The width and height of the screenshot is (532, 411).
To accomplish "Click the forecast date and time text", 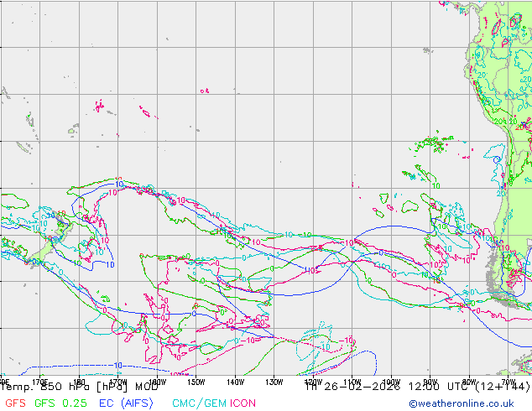I will [411, 388].
